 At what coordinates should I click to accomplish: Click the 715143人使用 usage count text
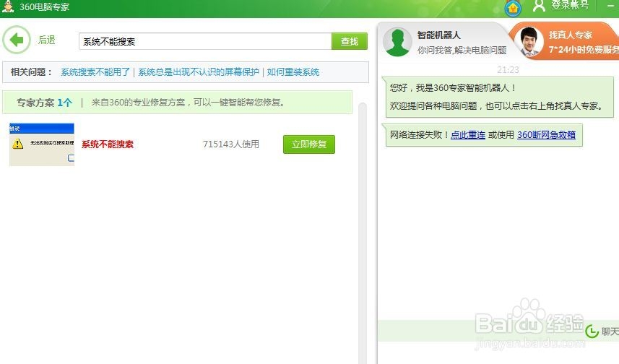(231, 144)
